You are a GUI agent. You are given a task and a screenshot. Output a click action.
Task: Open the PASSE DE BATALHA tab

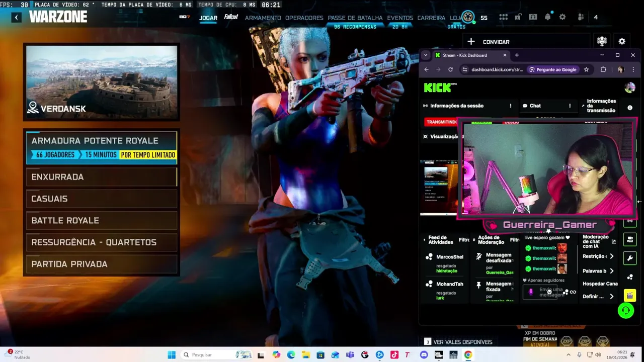(x=355, y=18)
